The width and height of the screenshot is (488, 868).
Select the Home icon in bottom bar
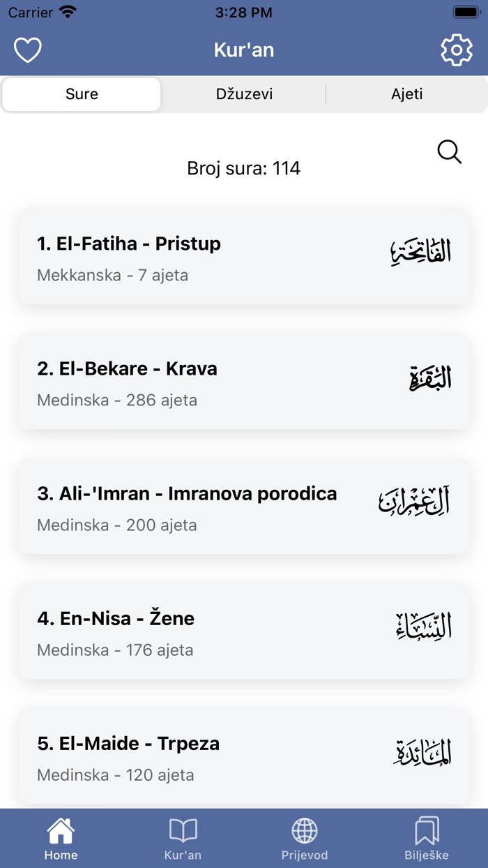(61, 835)
